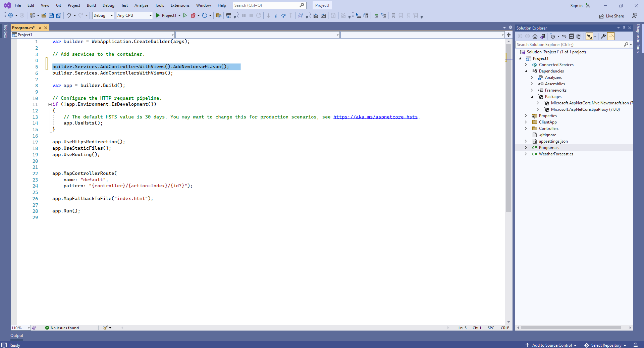The width and height of the screenshot is (644, 348).
Task: Click Add to Source Control in status bar
Action: click(x=552, y=345)
